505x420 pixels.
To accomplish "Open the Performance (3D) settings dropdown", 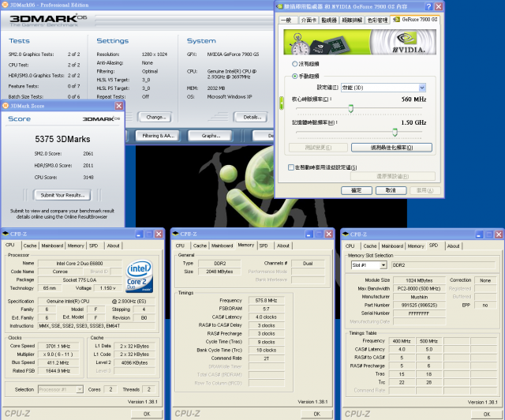I will (422, 88).
